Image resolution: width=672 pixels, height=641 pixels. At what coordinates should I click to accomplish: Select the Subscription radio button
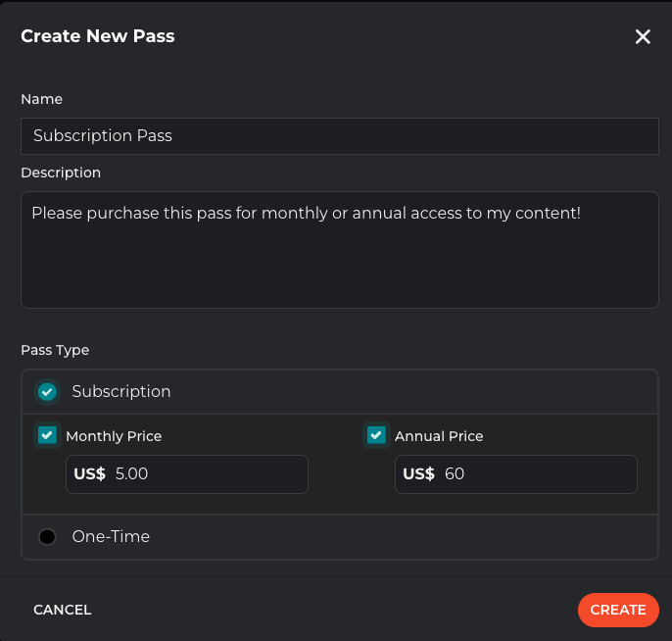(47, 392)
